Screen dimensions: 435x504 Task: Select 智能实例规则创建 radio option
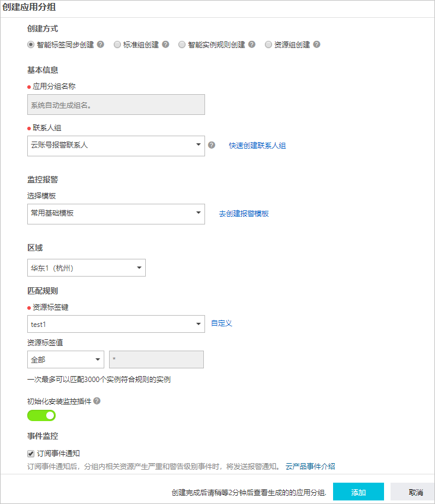click(x=182, y=44)
